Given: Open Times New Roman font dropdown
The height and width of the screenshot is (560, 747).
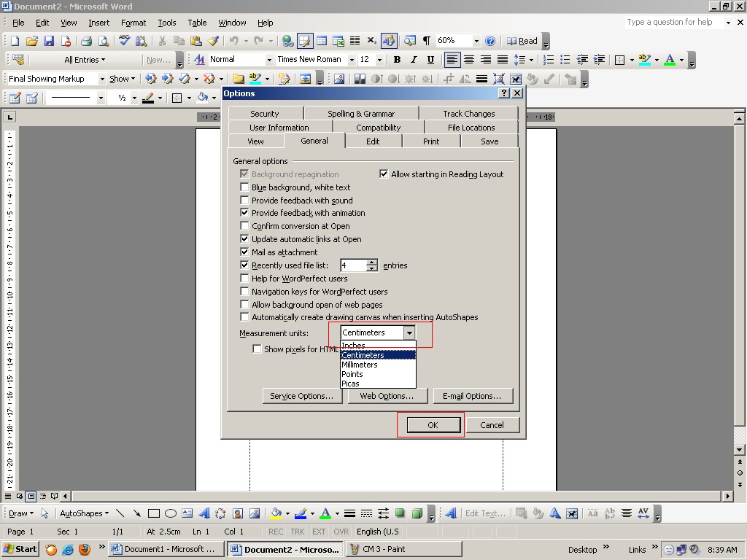Looking at the screenshot, I should click(x=352, y=60).
